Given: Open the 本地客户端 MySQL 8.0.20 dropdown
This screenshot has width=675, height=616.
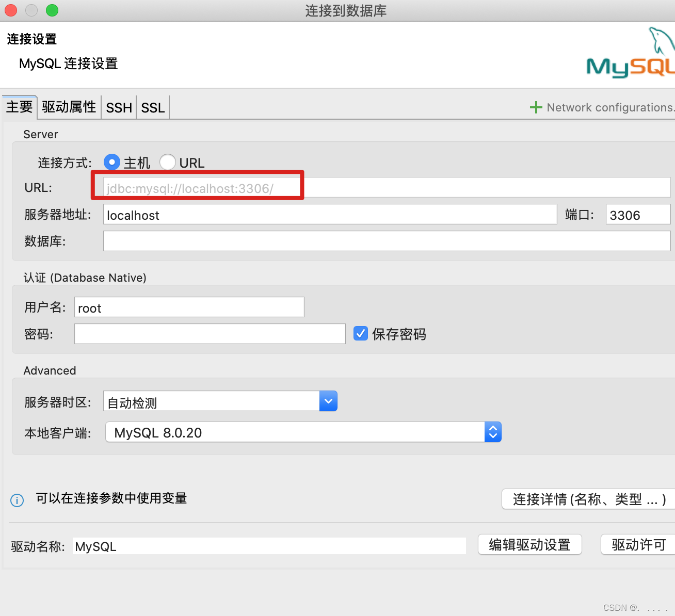Looking at the screenshot, I should click(303, 432).
